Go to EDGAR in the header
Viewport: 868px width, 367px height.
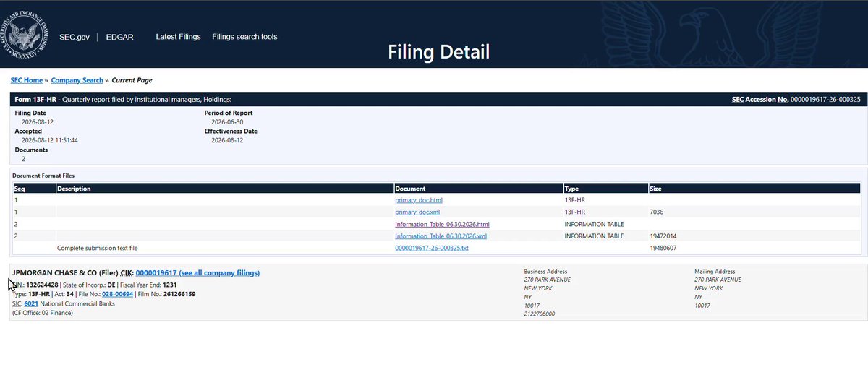(x=119, y=37)
